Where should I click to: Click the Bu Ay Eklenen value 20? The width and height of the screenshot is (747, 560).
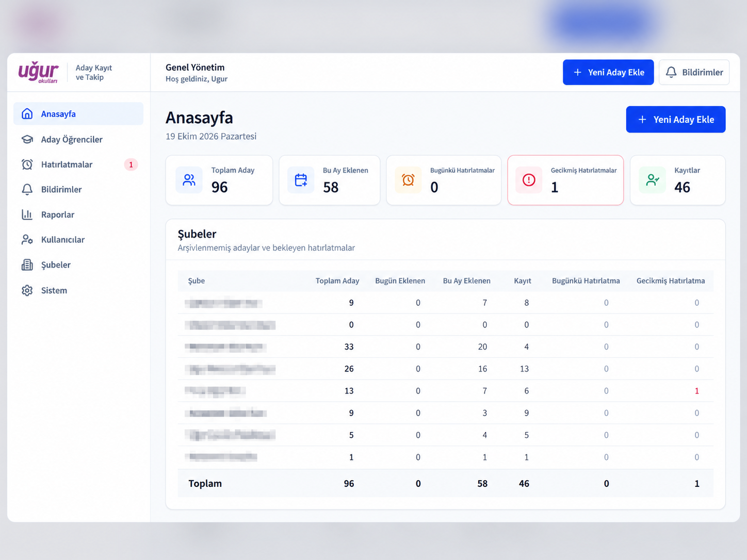482,347
